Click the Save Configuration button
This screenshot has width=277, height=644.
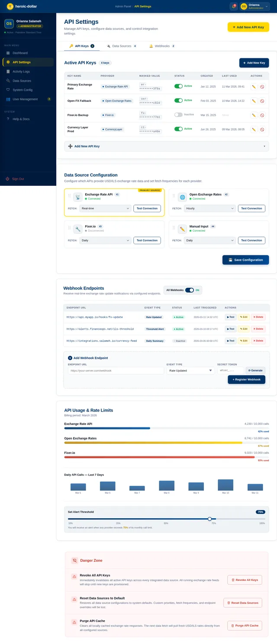click(245, 260)
